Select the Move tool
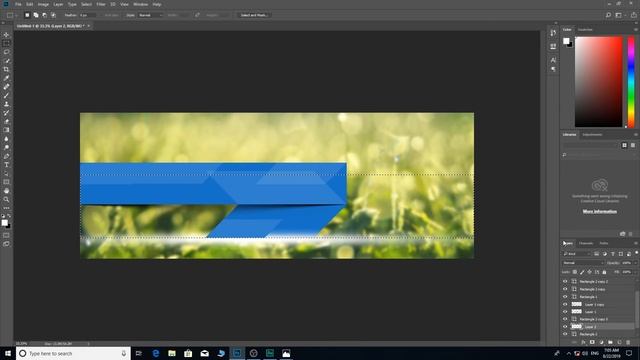 [x=6, y=35]
